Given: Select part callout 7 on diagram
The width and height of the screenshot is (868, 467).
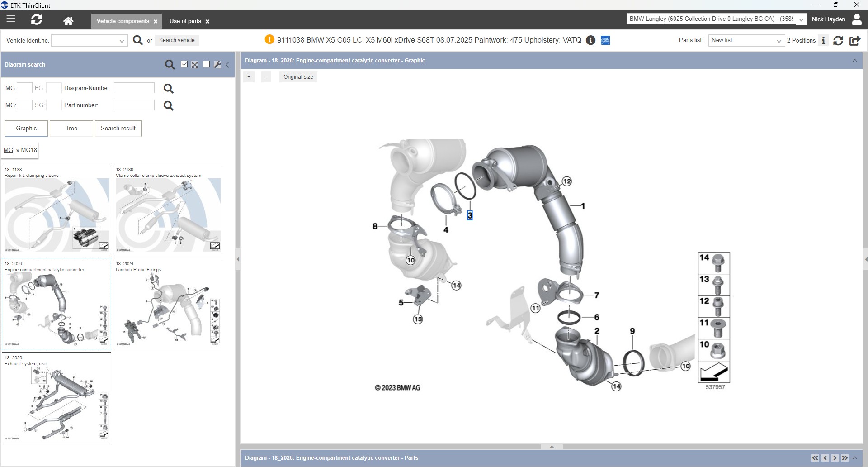Looking at the screenshot, I should pyautogui.click(x=597, y=295).
